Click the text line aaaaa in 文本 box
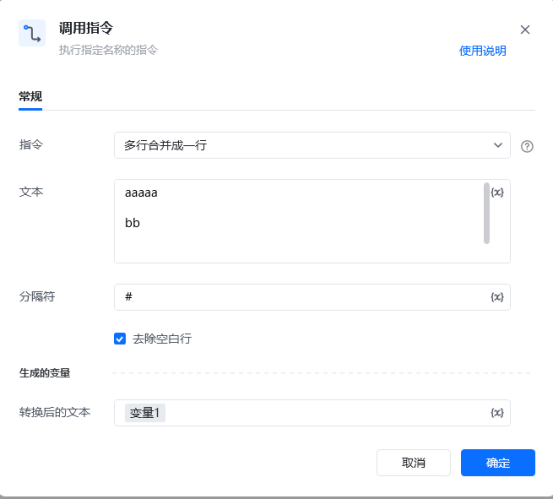This screenshot has height=500, width=554. (141, 193)
